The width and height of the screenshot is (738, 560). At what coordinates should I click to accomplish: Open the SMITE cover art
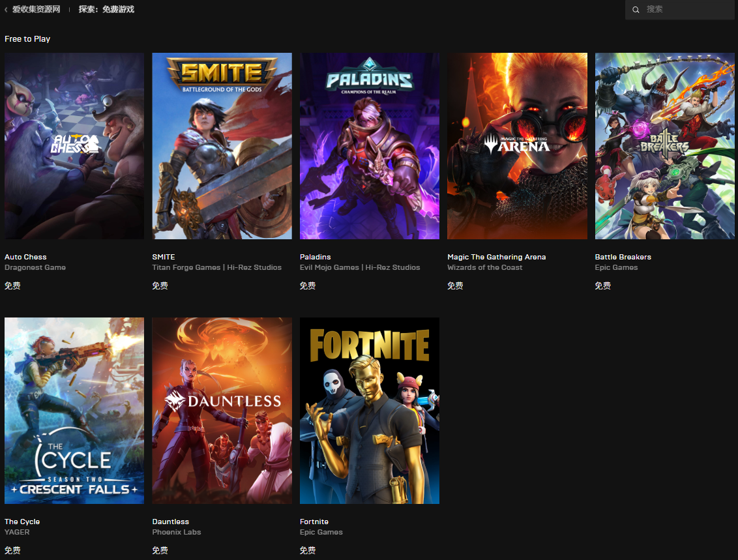click(x=222, y=146)
